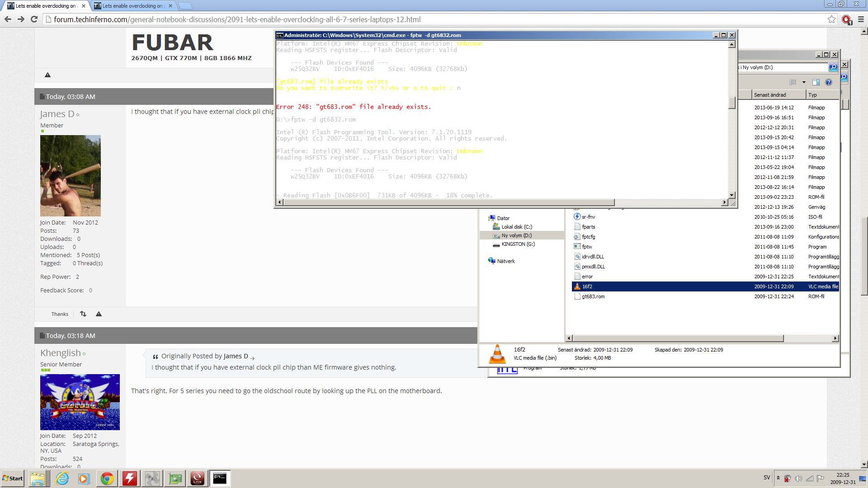Report FUBAR's post with warning triangle

tap(47, 75)
